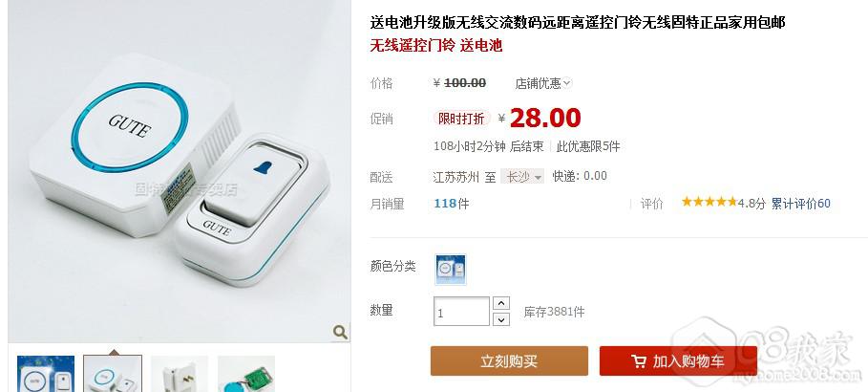Select the doorbell color option swatch
The width and height of the screenshot is (868, 392).
[x=451, y=270]
